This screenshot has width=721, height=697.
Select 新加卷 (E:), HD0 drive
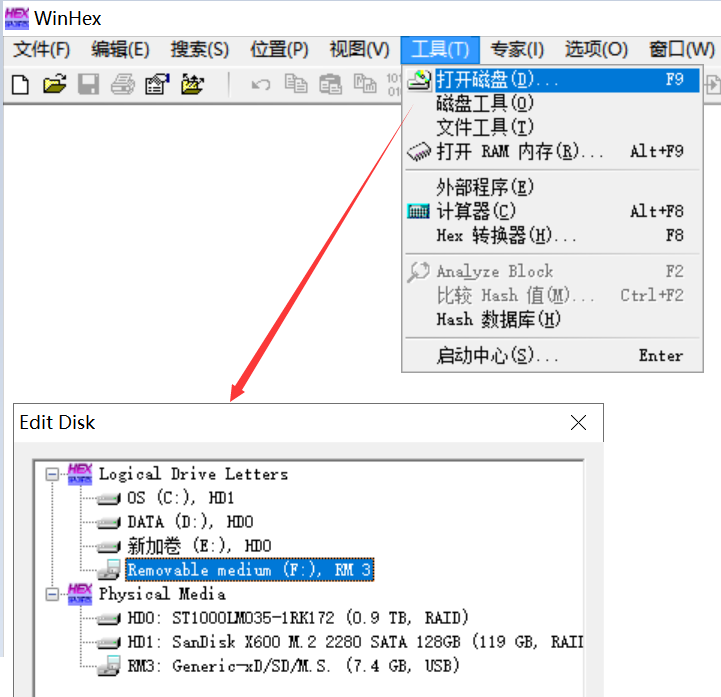[x=199, y=546]
